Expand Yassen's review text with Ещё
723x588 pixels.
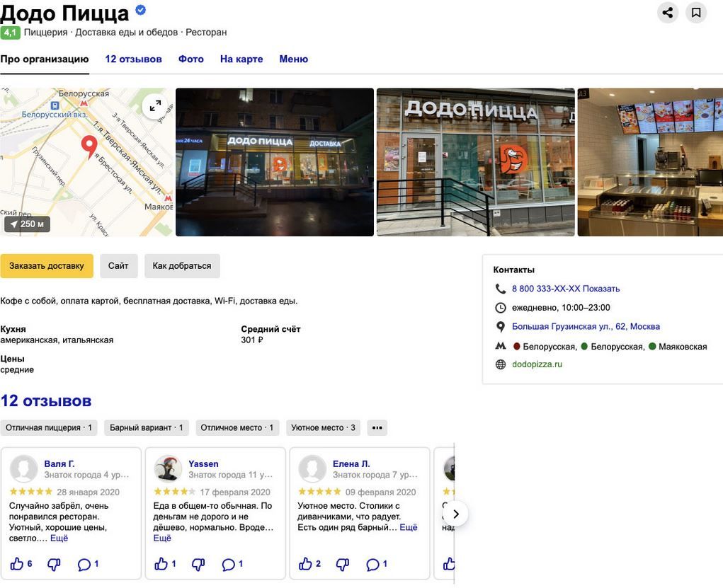(162, 538)
